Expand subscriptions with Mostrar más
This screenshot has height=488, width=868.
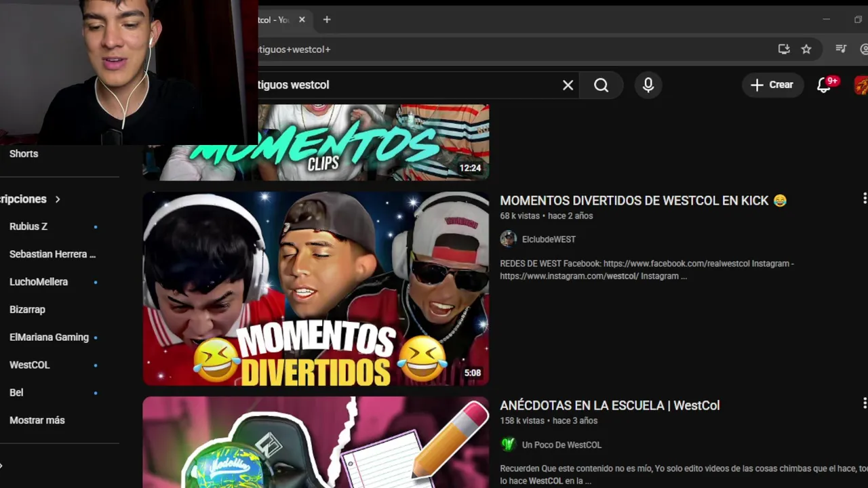37,420
